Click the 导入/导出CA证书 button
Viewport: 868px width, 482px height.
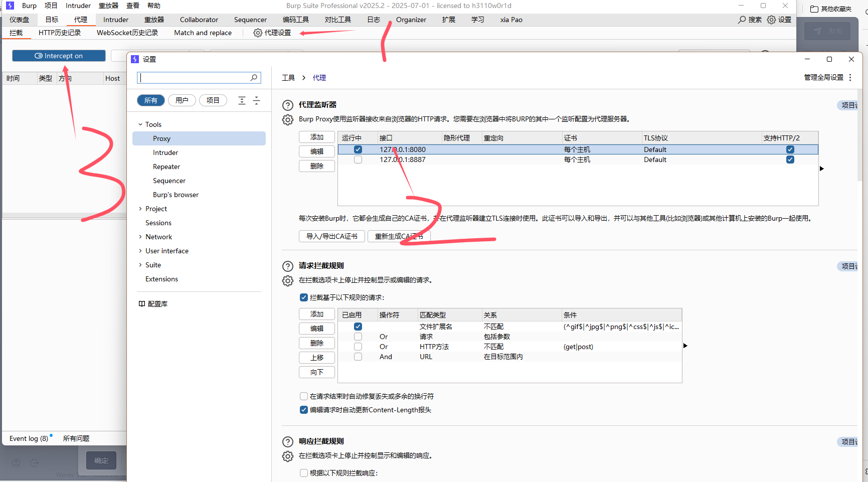tap(331, 236)
